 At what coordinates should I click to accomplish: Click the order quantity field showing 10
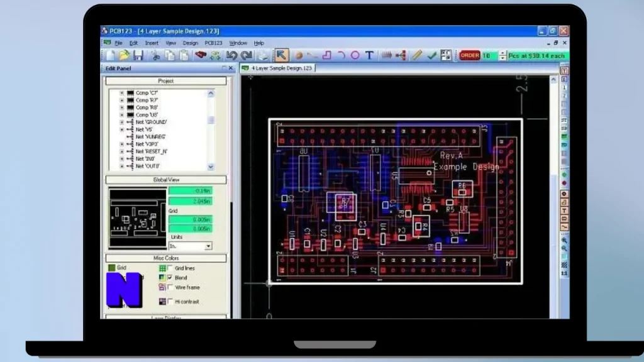(491, 55)
